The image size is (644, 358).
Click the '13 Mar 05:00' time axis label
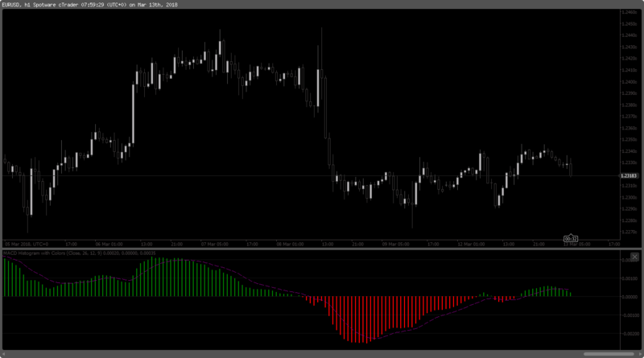click(576, 245)
